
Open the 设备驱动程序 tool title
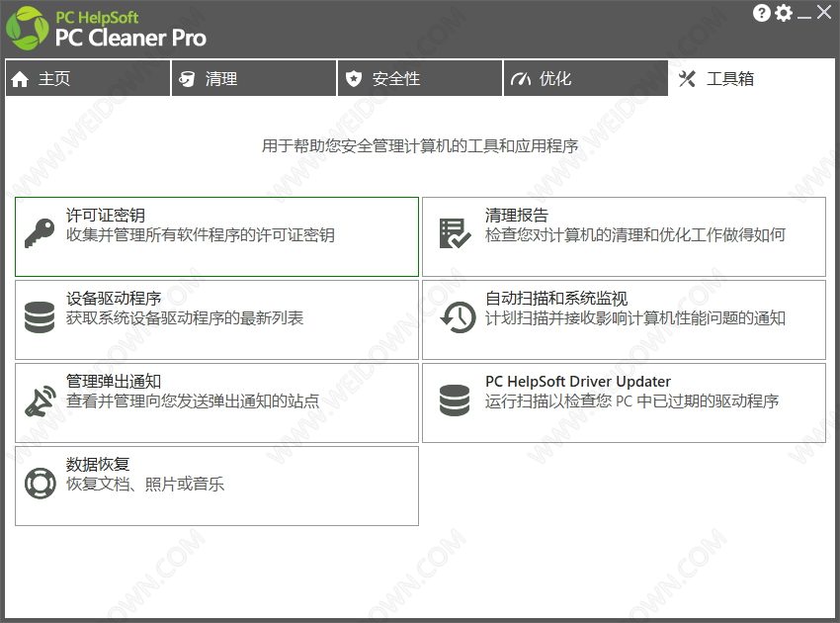114,298
